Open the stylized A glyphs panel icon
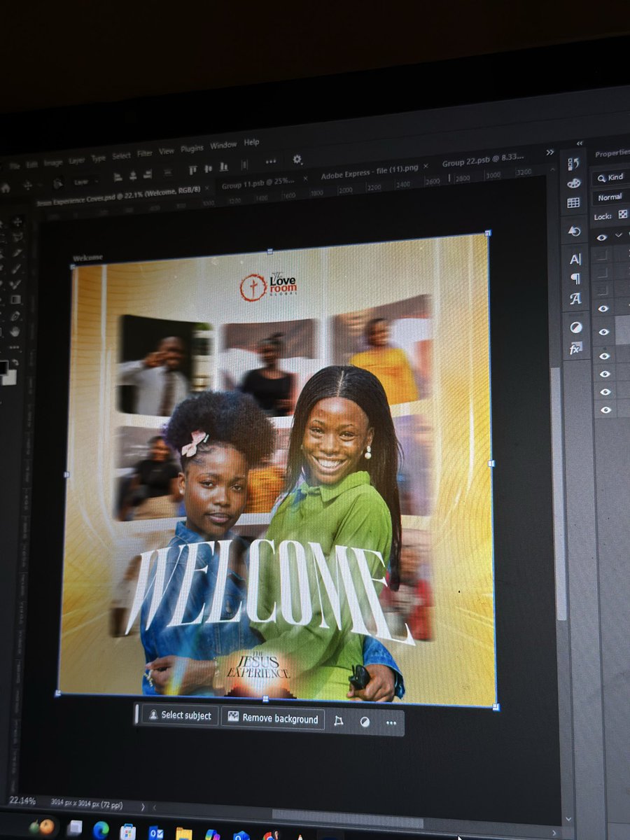Image resolution: width=630 pixels, height=840 pixels. (575, 299)
